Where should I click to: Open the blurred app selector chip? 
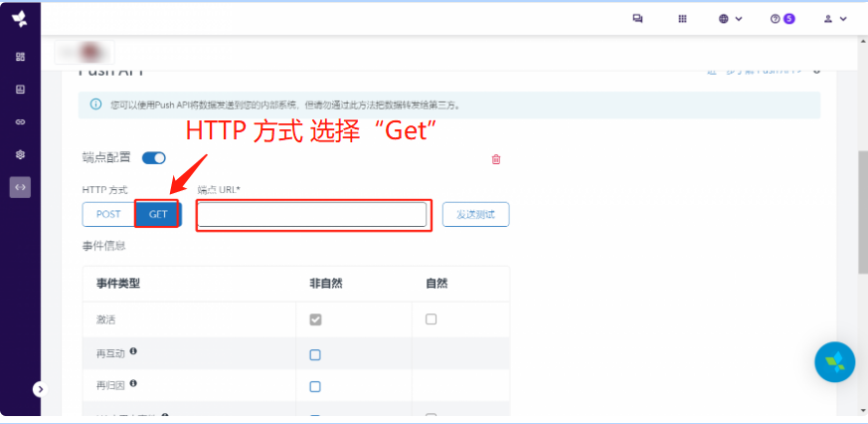(x=85, y=52)
